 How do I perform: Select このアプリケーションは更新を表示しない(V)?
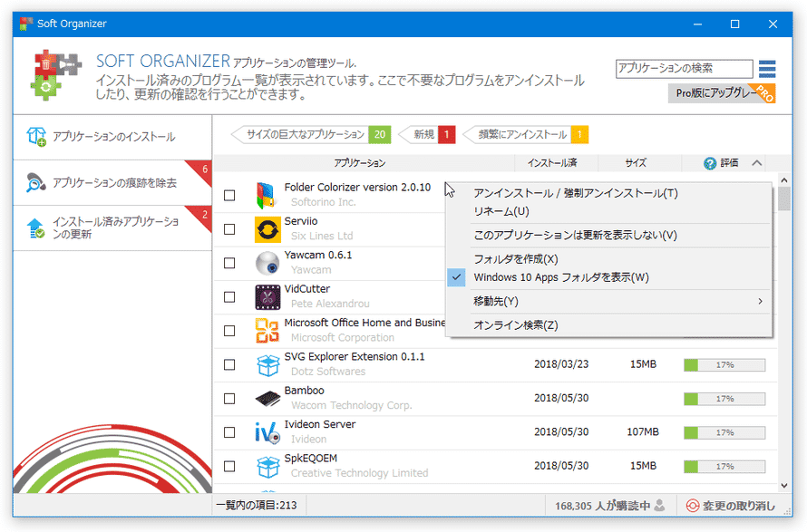[608, 236]
